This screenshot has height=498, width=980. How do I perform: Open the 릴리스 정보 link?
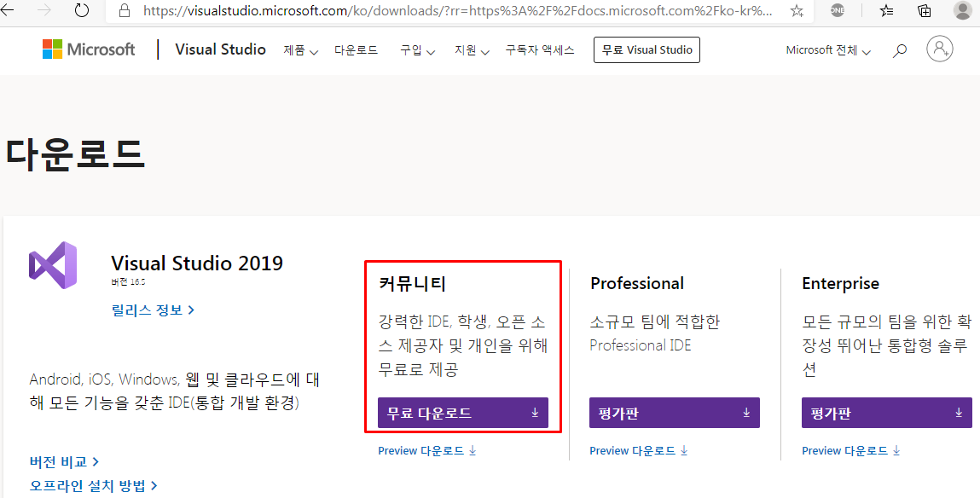coord(154,310)
